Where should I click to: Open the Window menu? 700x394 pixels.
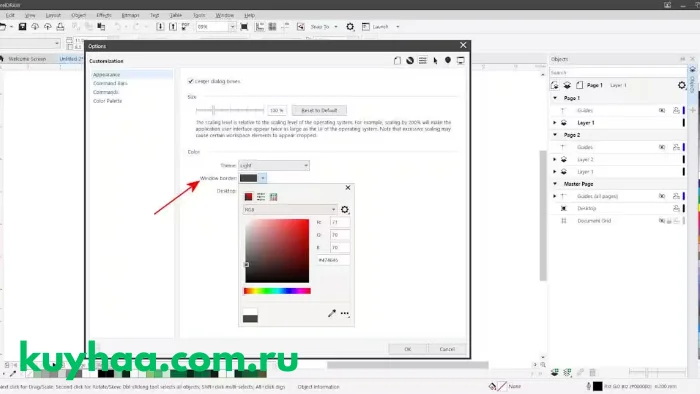(225, 15)
